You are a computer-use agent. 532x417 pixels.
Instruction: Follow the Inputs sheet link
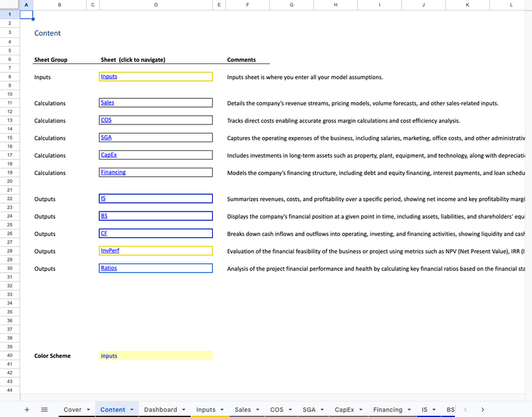click(109, 76)
